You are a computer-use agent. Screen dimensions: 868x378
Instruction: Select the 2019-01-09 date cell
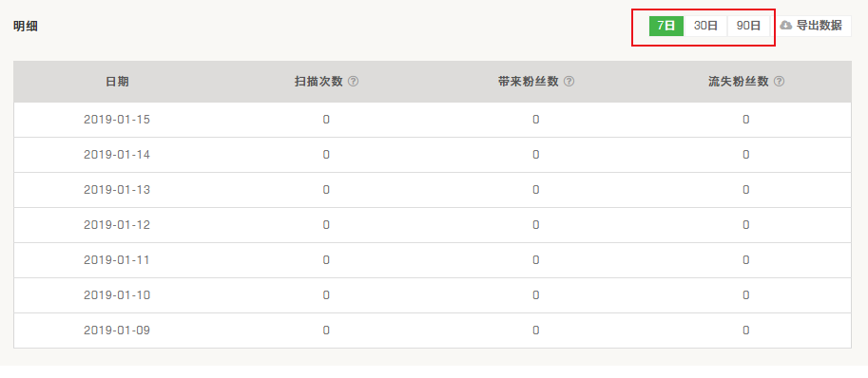117,331
